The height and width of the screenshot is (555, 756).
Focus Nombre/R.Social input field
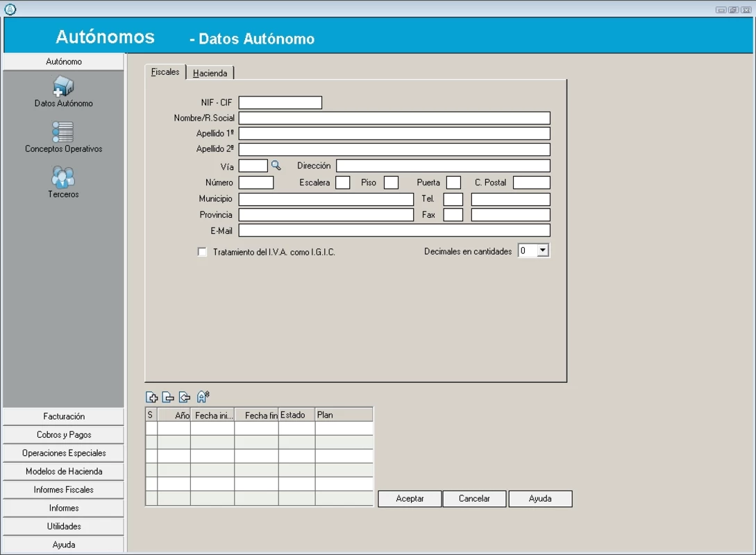coord(394,118)
